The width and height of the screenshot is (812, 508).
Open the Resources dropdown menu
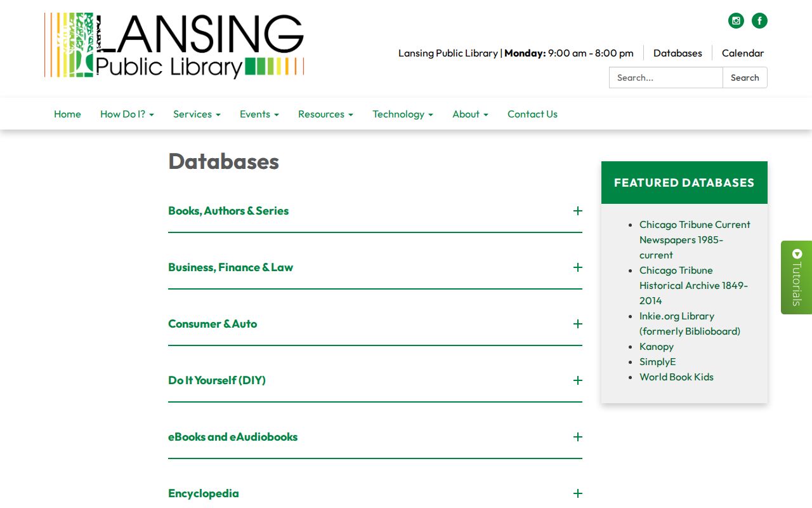click(x=325, y=114)
